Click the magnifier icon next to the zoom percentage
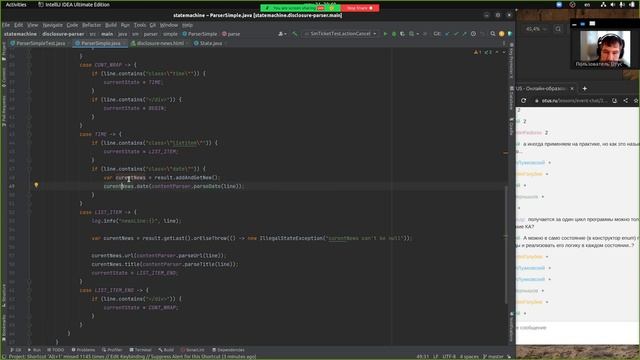Viewport: 640px width, 360px height. [x=558, y=29]
